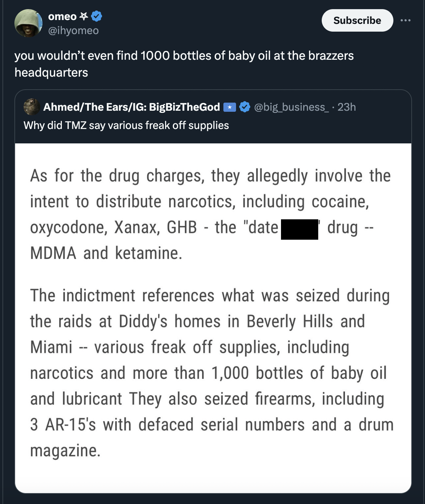The width and height of the screenshot is (425, 504).
Task: Tap the redacted black box in the article image
Action: [299, 230]
